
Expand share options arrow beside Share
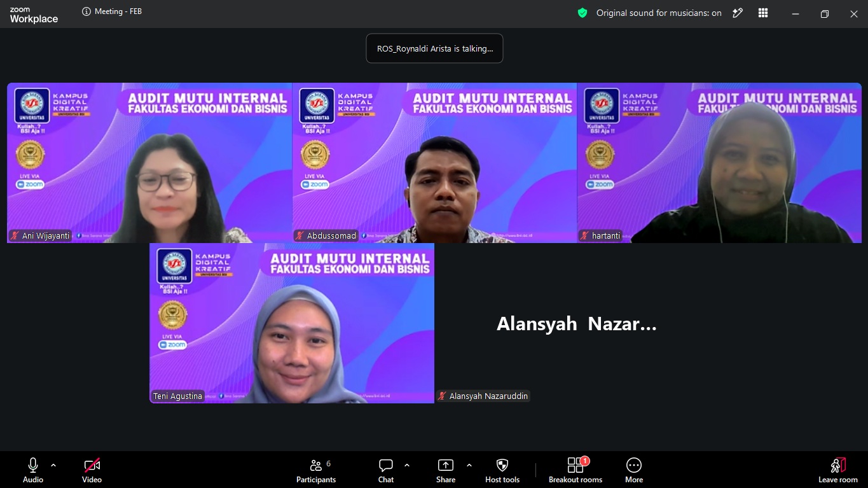[469, 465]
